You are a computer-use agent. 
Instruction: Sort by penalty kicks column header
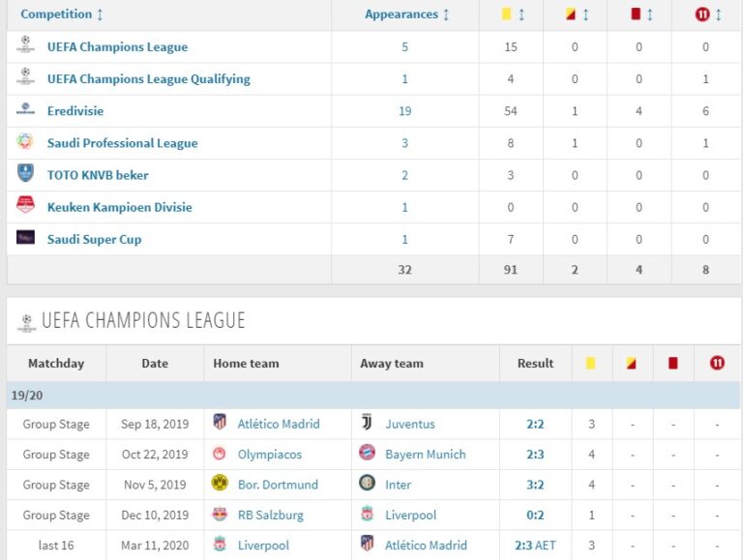pyautogui.click(x=706, y=15)
